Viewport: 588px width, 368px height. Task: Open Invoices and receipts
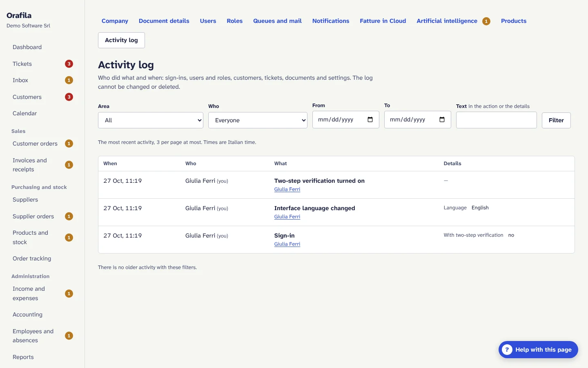30,165
